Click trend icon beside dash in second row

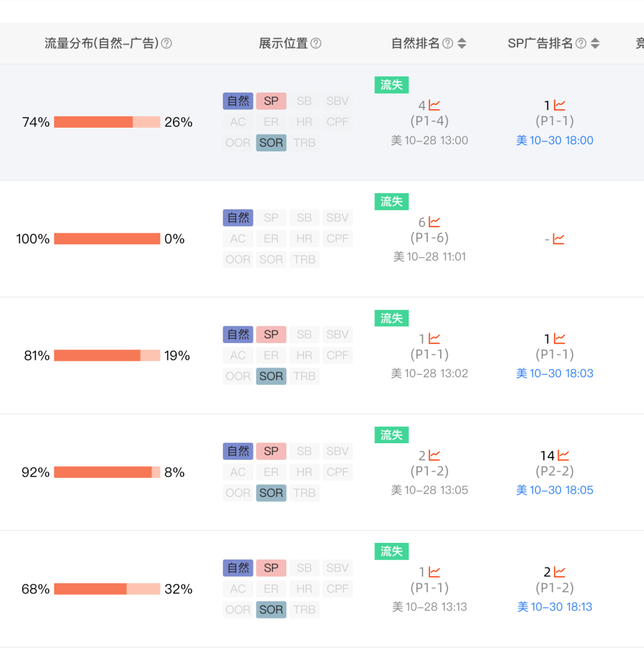click(558, 239)
